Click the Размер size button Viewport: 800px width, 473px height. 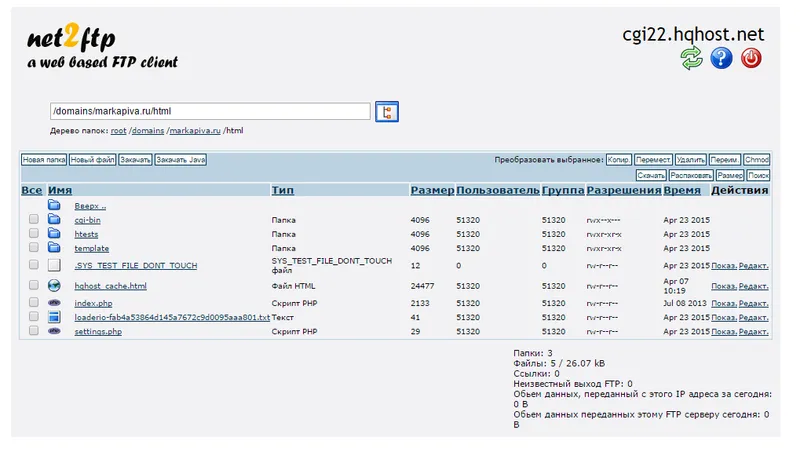click(x=730, y=175)
